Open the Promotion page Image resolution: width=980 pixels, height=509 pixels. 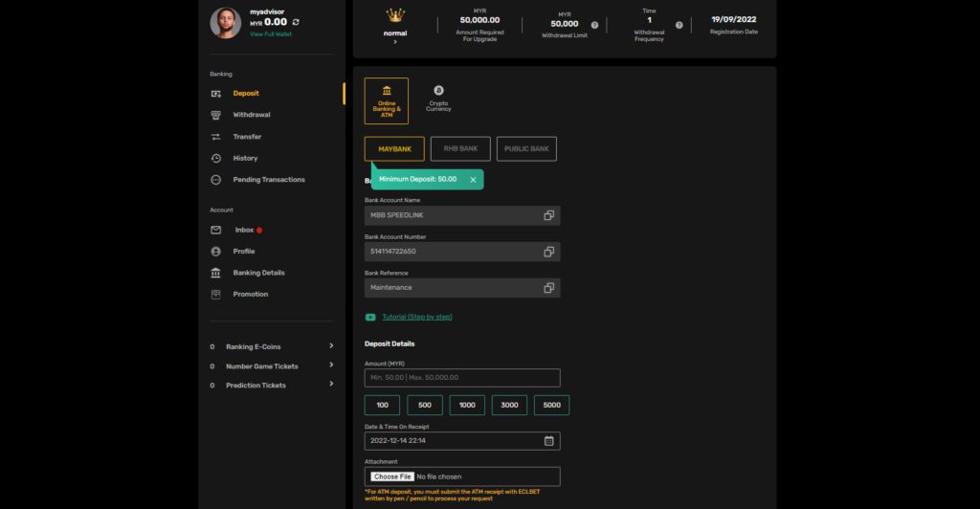point(251,294)
